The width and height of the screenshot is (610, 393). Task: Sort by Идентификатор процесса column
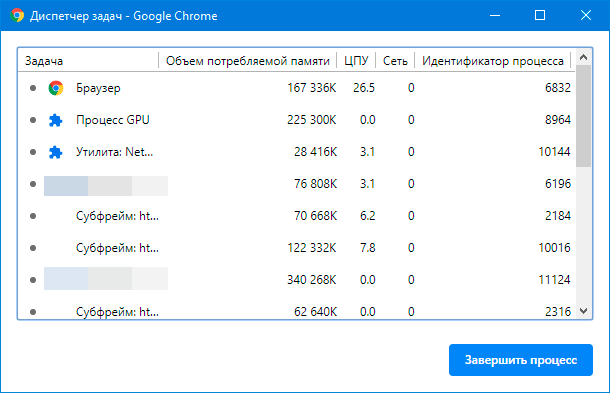point(493,61)
